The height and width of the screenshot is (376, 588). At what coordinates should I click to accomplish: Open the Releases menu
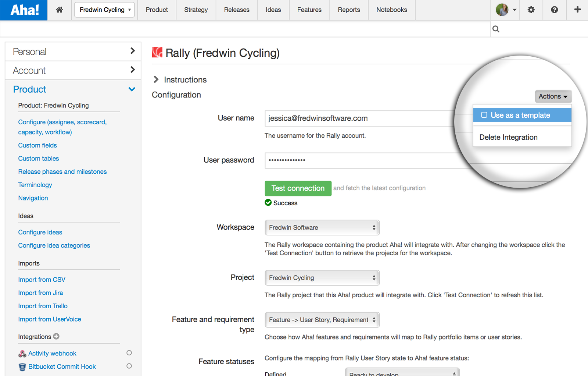[x=237, y=10]
